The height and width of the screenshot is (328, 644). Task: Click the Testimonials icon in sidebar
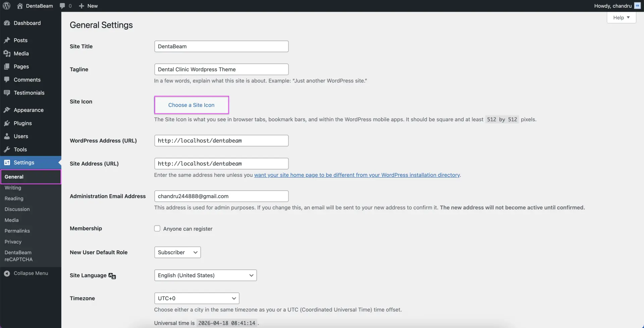(7, 93)
